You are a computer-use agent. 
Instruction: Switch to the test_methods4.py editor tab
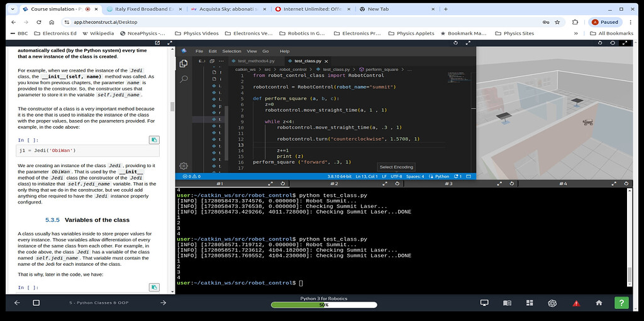[256, 61]
